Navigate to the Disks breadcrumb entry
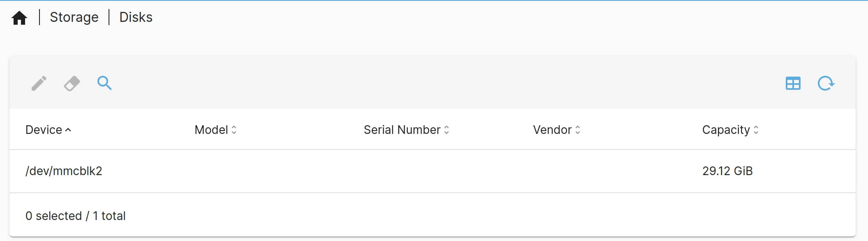Viewport: 868px width, 241px height. 136,17
